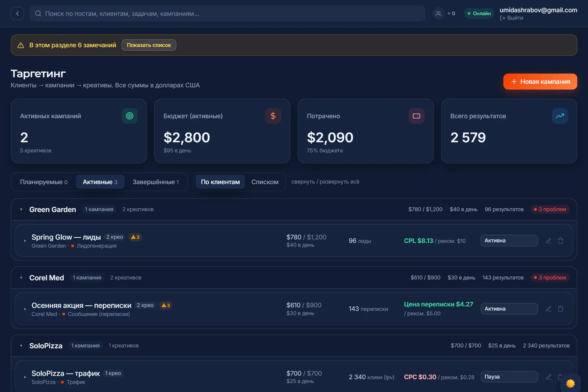
Task: Click the Показать список button
Action: [149, 45]
